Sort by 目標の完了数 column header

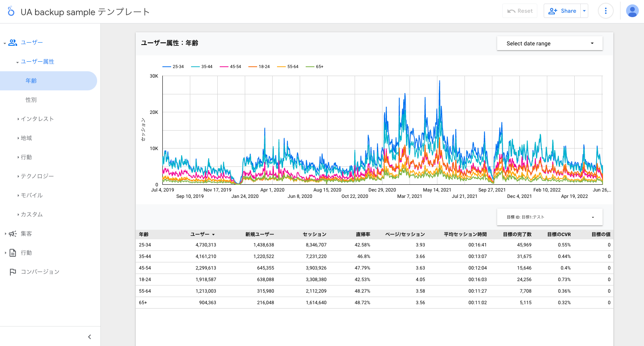pyautogui.click(x=517, y=235)
